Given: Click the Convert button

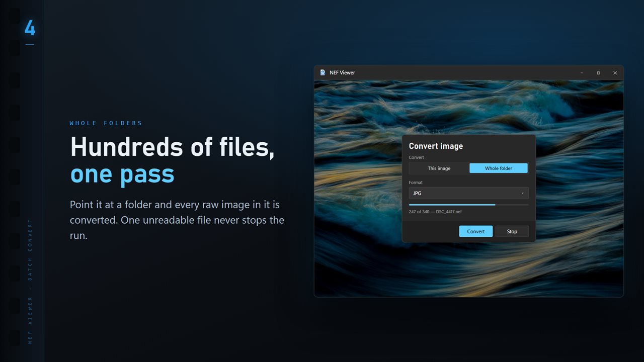Looking at the screenshot, I should click(476, 231).
